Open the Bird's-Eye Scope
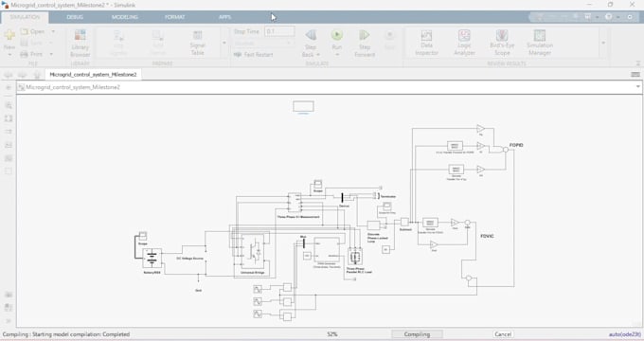This screenshot has width=644, height=341. click(502, 43)
